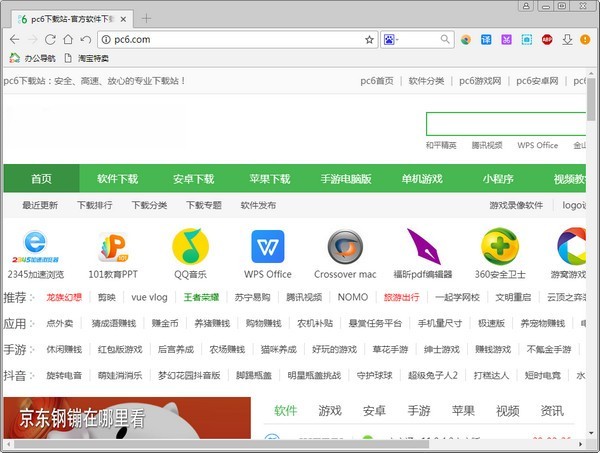Click the site info icon in address bar
The image size is (600, 453).
coord(106,39)
